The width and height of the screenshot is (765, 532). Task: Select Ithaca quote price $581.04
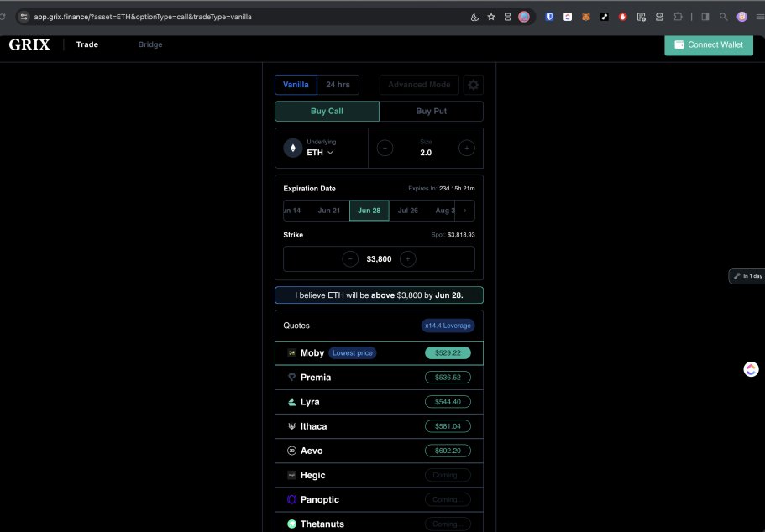(x=448, y=426)
